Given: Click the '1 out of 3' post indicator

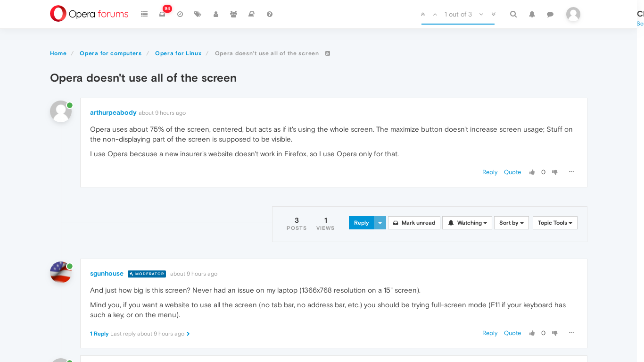Looking at the screenshot, I should (458, 14).
